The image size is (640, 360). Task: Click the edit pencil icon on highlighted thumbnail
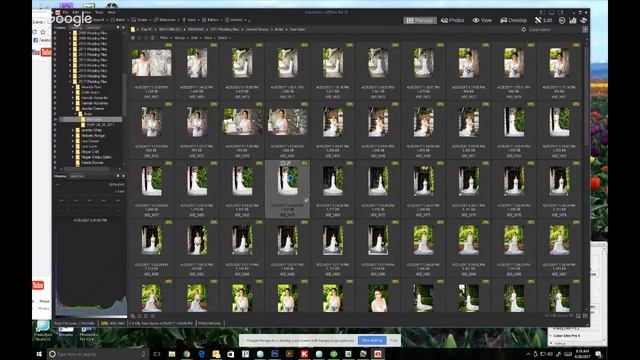[x=289, y=163]
